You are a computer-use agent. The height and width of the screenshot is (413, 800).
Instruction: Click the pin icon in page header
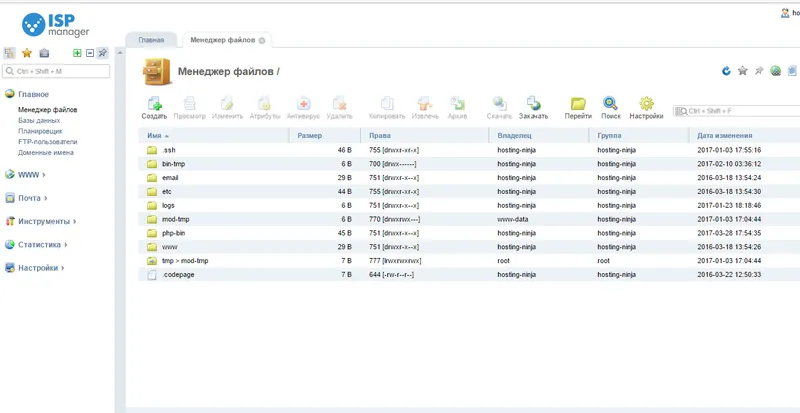tap(759, 71)
